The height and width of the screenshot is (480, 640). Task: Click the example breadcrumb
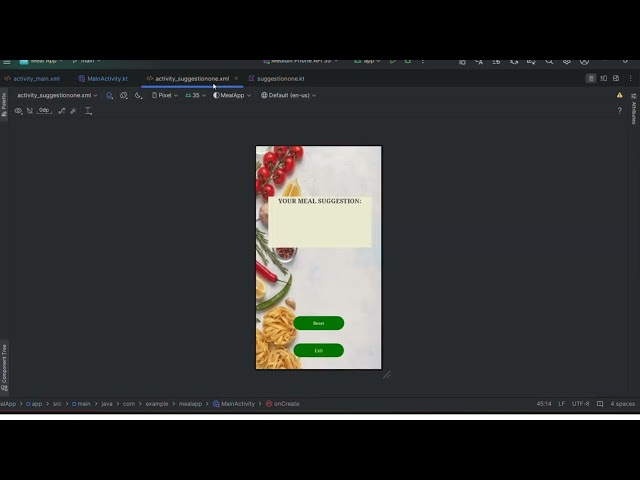point(157,404)
